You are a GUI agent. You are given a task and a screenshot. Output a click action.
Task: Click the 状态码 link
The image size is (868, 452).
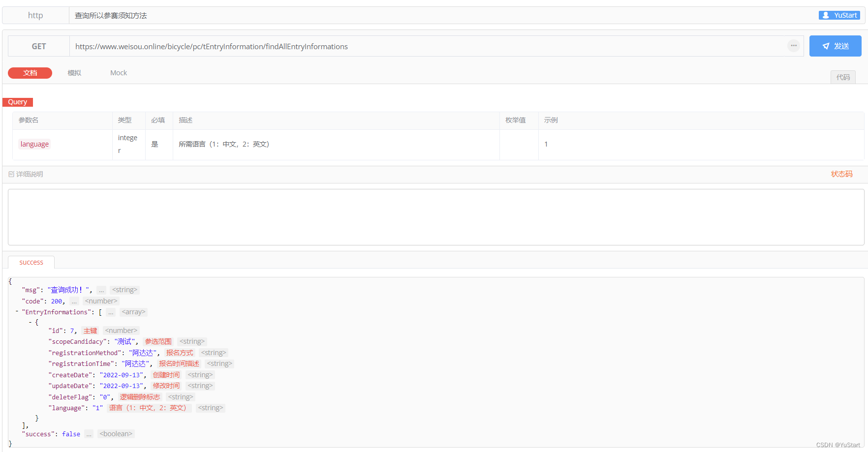(x=841, y=174)
